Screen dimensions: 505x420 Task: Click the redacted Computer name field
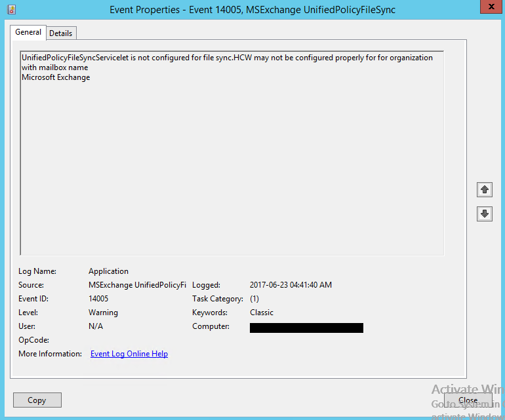306,328
